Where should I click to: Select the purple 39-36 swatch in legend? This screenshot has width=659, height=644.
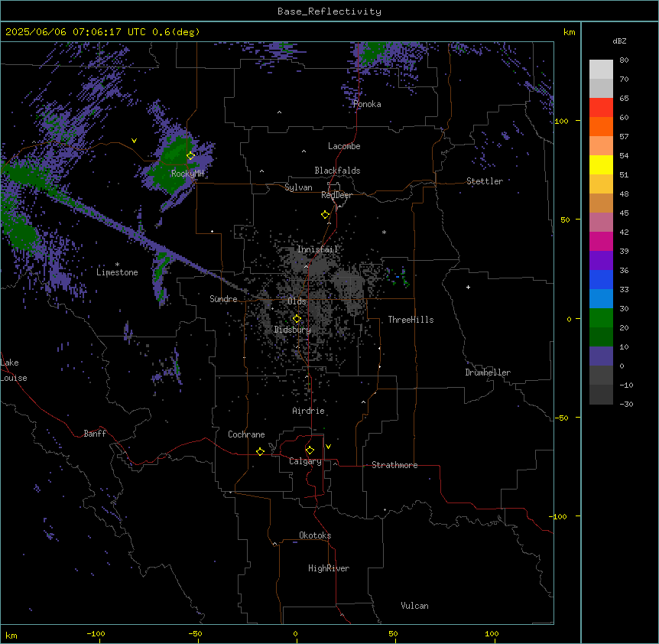601,261
